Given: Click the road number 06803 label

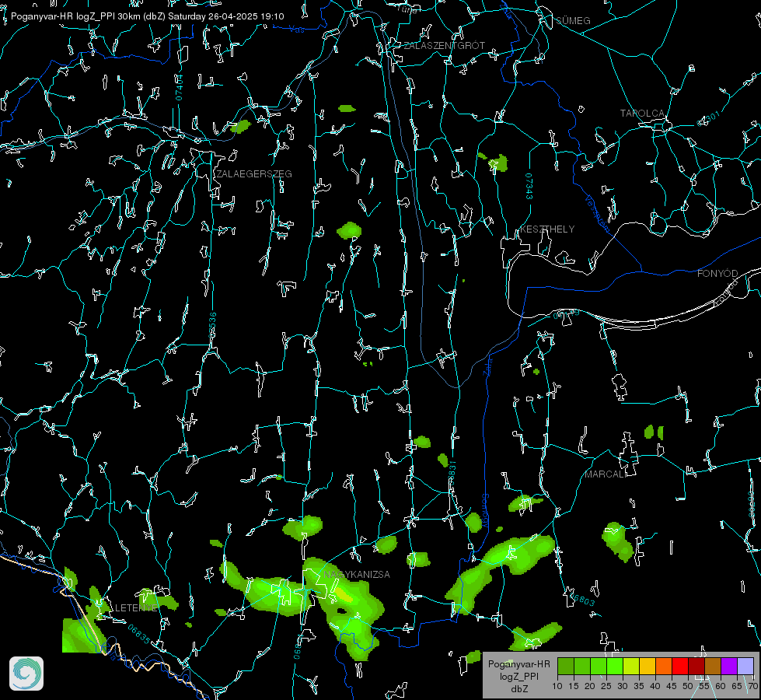Looking at the screenshot, I should 582,599.
